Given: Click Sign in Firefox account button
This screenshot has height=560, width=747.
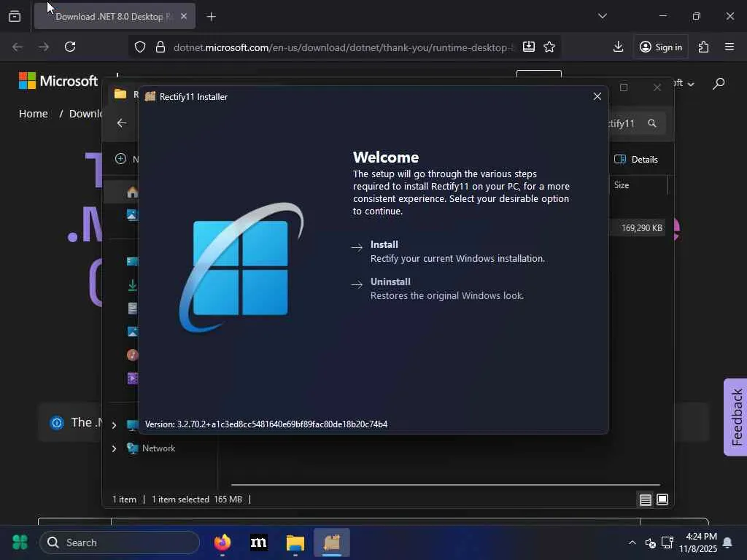Looking at the screenshot, I should click(x=661, y=47).
